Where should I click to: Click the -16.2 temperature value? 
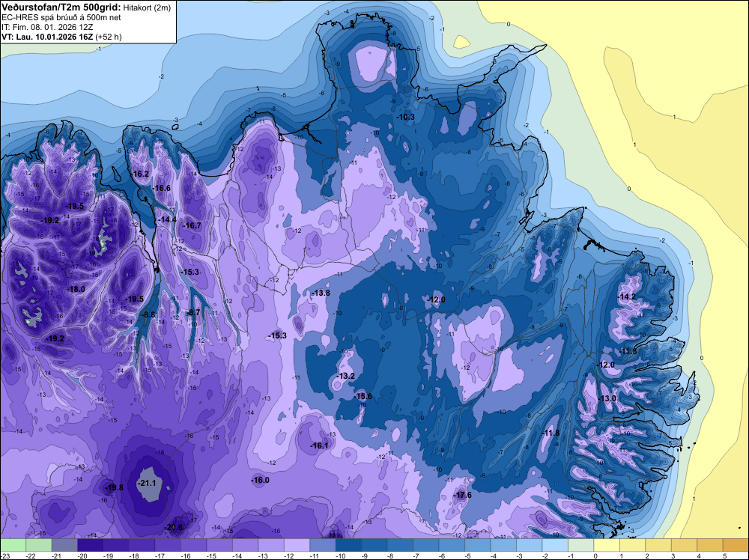click(x=141, y=174)
